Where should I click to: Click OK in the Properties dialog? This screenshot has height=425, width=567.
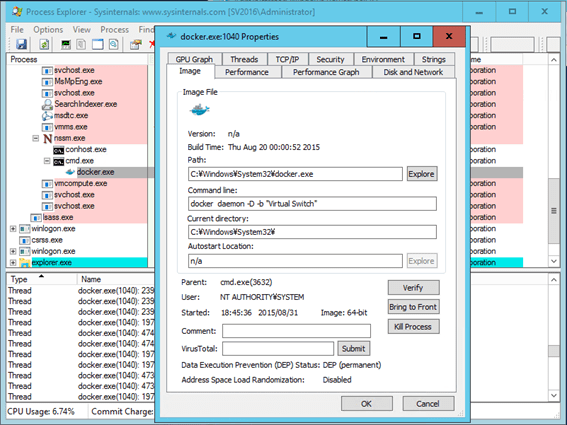[x=366, y=404]
